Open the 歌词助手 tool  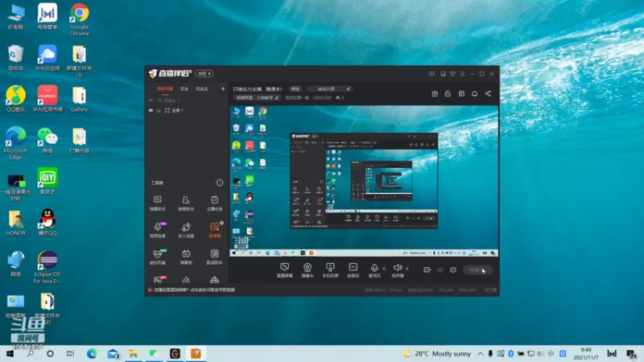coord(214,257)
